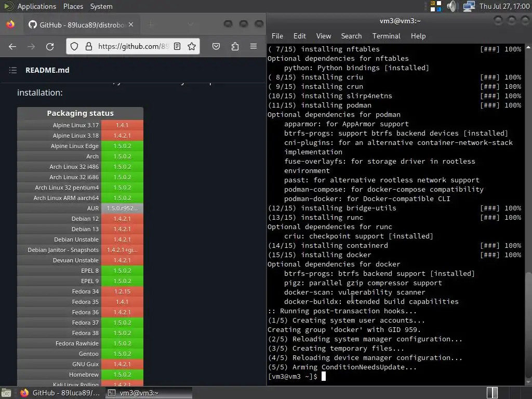Open the clock showing Thu Jul 27
This screenshot has height=399, width=532.
pyautogui.click(x=504, y=6)
